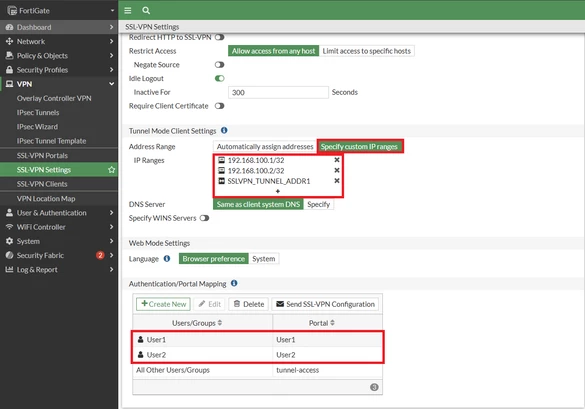
Task: Click the favorite star next to SSL-VPN Settings
Action: [111, 170]
